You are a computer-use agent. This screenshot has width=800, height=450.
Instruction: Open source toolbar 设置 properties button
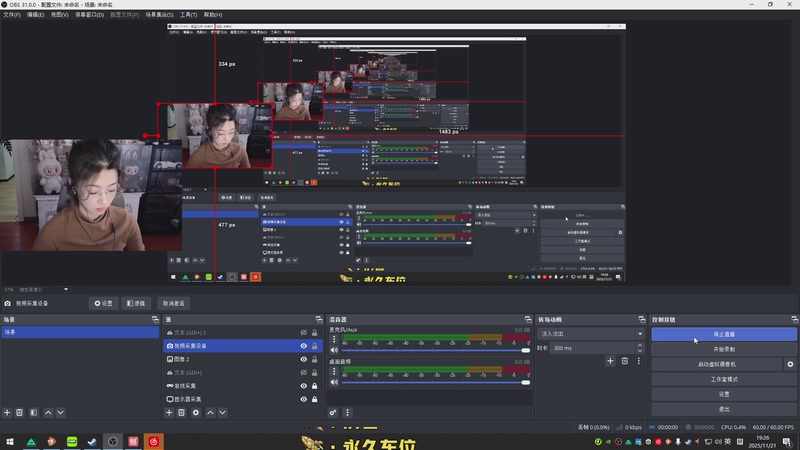(104, 303)
